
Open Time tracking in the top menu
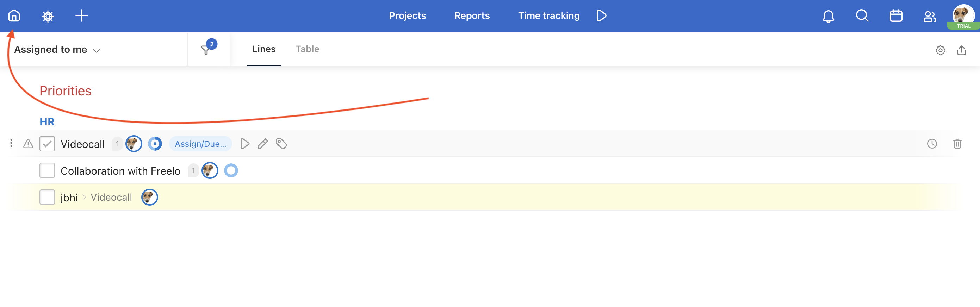tap(548, 15)
